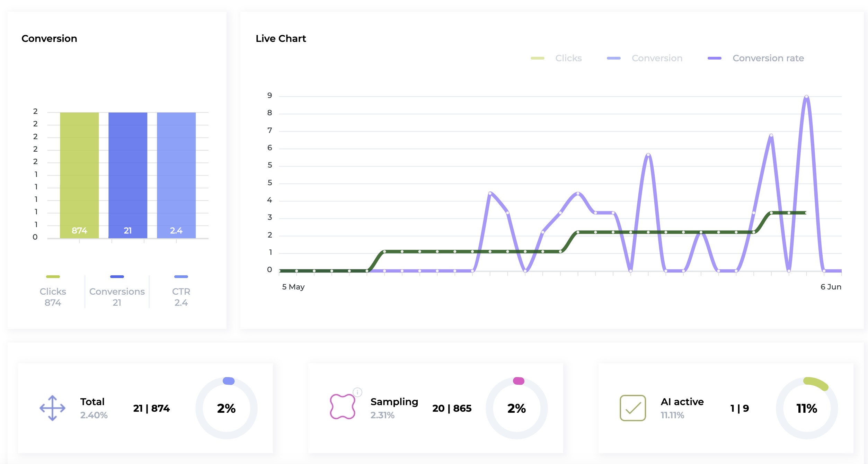Toggle the Conversion series in legend

pos(657,58)
